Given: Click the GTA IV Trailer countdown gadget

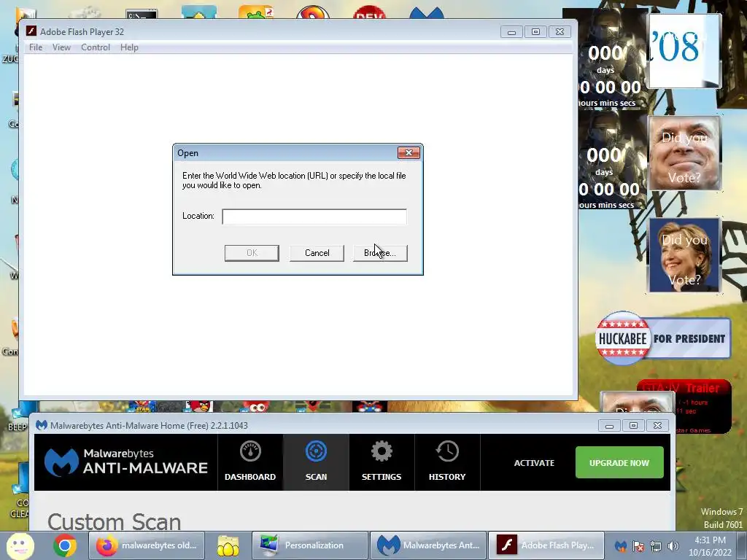Looking at the screenshot, I should [703, 406].
